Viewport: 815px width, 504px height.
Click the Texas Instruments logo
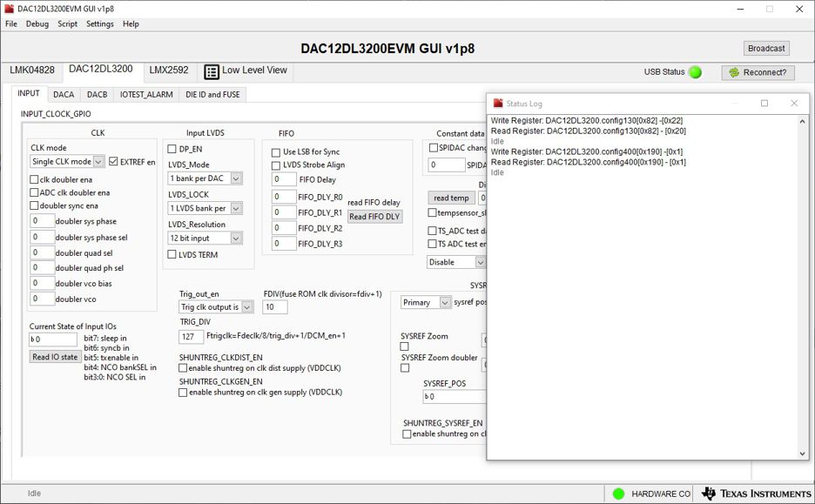click(x=755, y=494)
